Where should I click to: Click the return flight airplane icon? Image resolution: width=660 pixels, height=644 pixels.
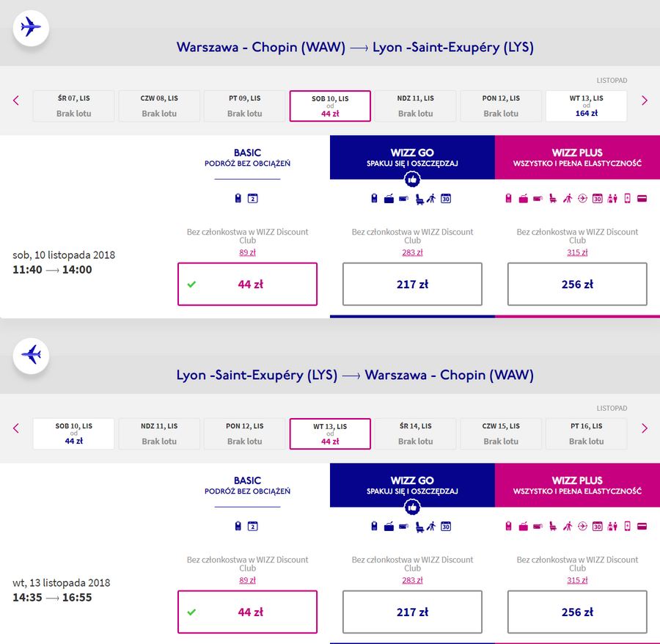[x=31, y=356]
